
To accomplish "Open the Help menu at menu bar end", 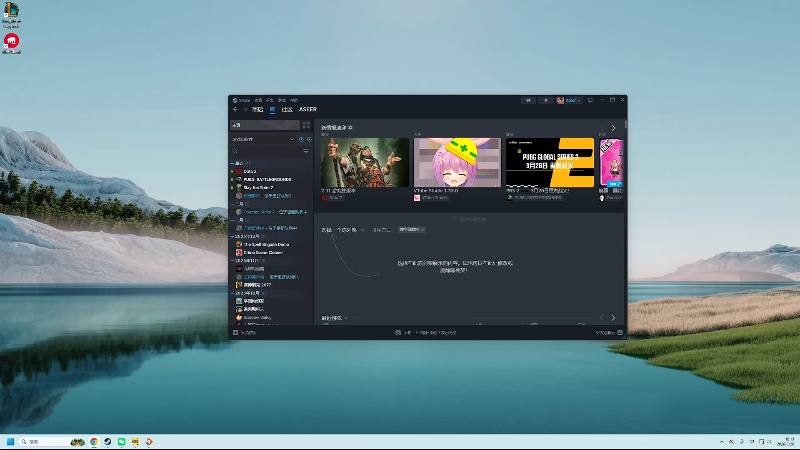I will pos(294,101).
